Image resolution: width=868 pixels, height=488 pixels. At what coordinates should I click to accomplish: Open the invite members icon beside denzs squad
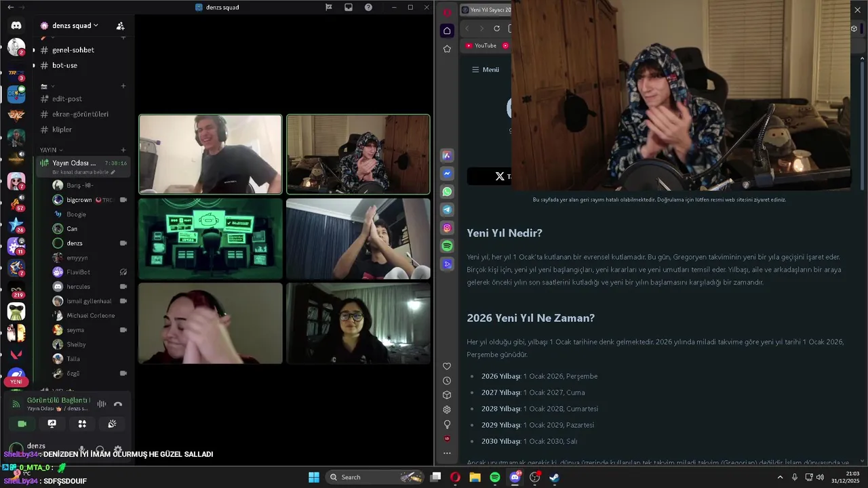coord(120,26)
